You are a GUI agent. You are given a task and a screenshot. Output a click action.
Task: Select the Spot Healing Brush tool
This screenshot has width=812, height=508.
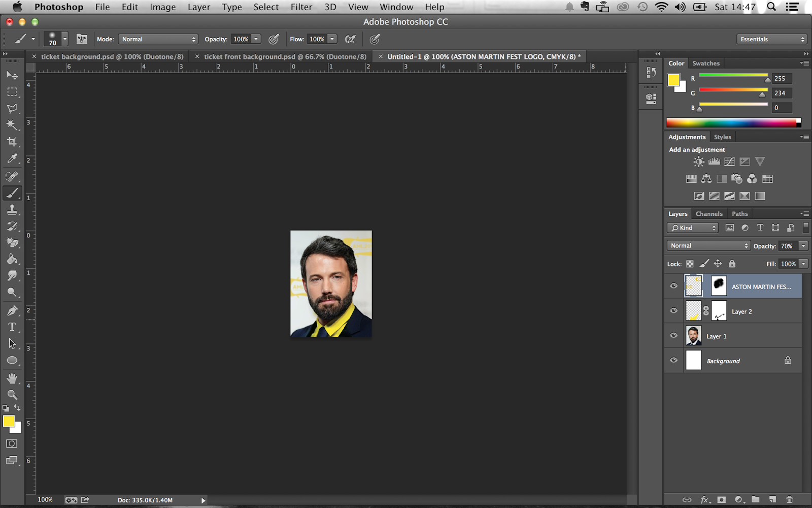click(12, 176)
